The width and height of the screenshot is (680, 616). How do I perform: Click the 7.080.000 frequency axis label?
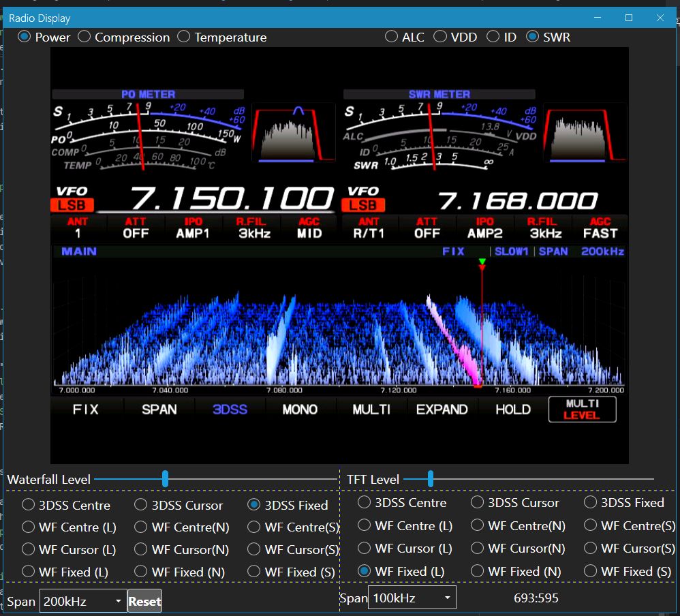[285, 390]
